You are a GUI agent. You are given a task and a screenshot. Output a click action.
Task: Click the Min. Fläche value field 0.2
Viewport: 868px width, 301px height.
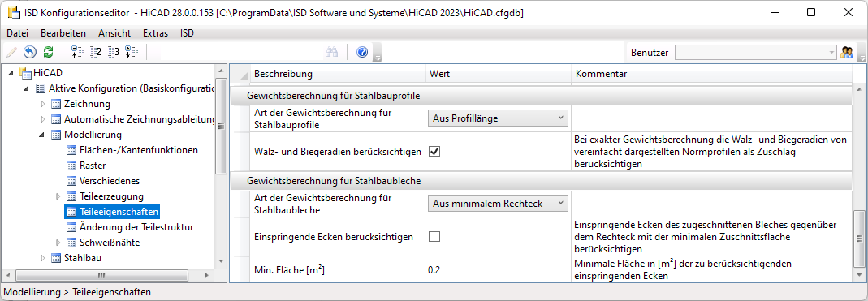coord(498,269)
